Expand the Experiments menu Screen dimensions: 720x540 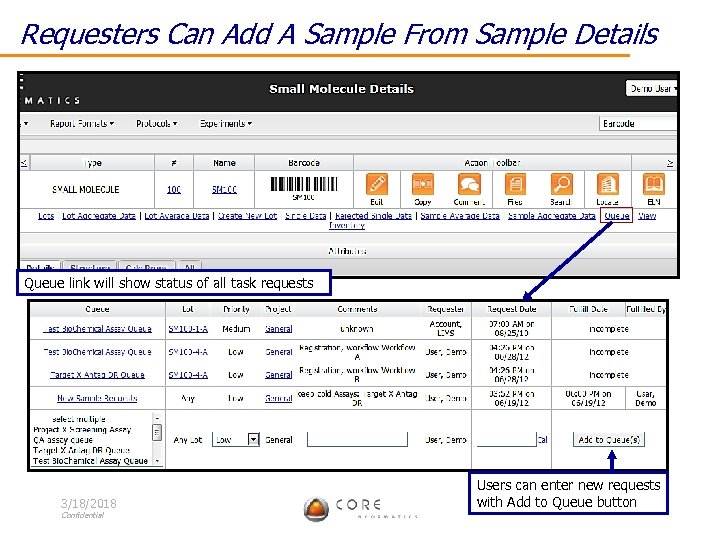(x=225, y=124)
